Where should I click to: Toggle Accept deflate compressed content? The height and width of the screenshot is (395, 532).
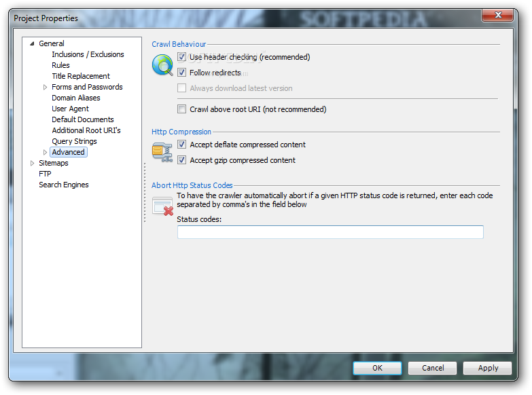(181, 145)
